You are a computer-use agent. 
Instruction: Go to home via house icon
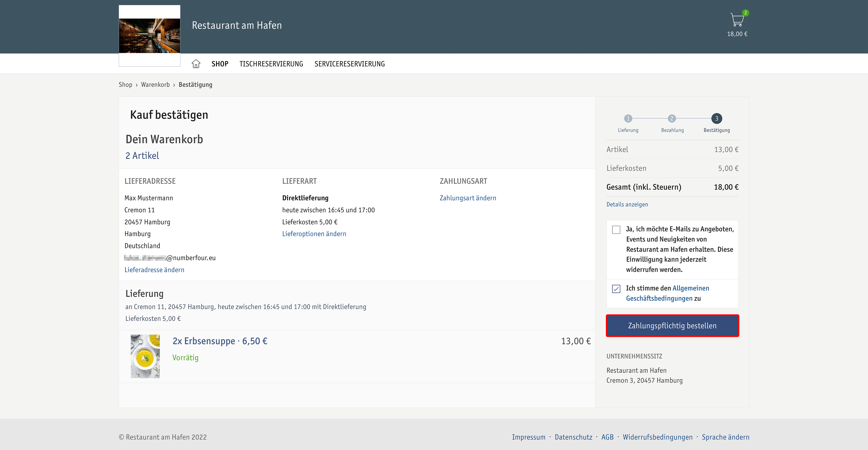point(196,64)
